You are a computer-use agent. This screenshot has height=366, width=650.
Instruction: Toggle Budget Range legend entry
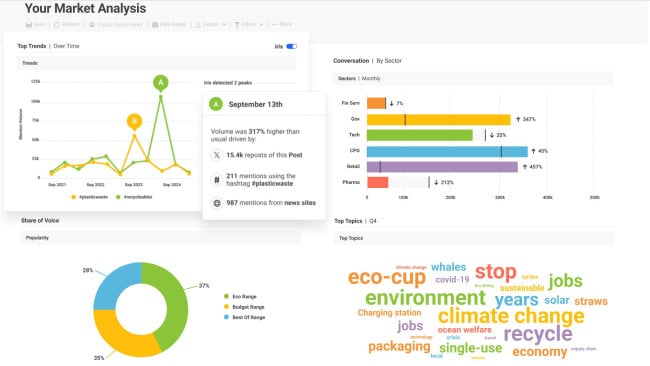pyautogui.click(x=244, y=307)
